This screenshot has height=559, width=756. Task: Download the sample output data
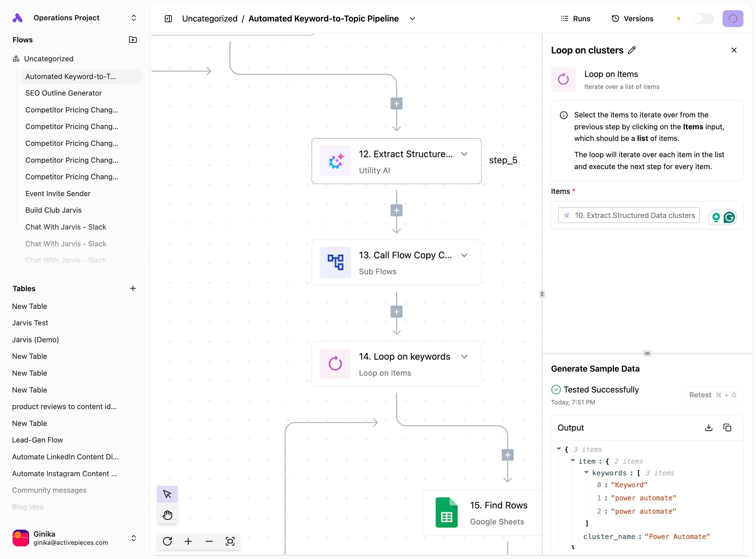(x=708, y=427)
